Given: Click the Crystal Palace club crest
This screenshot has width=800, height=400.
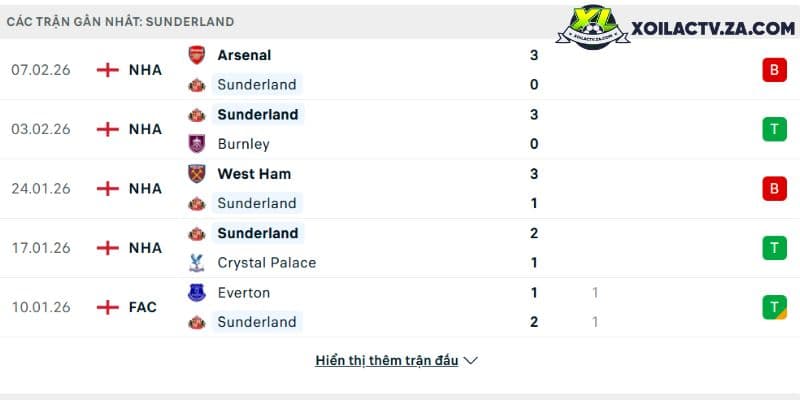Looking at the screenshot, I should [196, 263].
